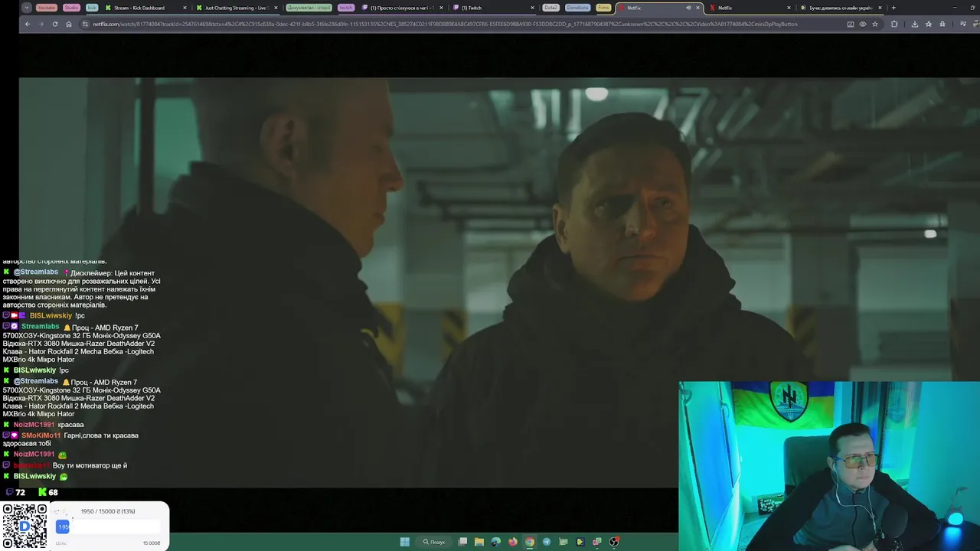Click the streamer webcam overlay
Viewport: 980px width, 551px height.
[x=829, y=466]
